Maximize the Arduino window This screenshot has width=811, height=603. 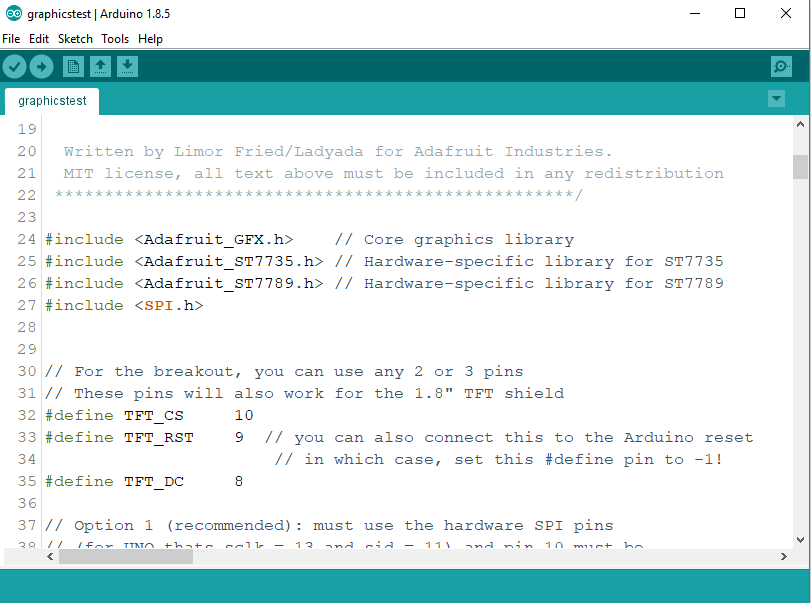click(x=740, y=13)
